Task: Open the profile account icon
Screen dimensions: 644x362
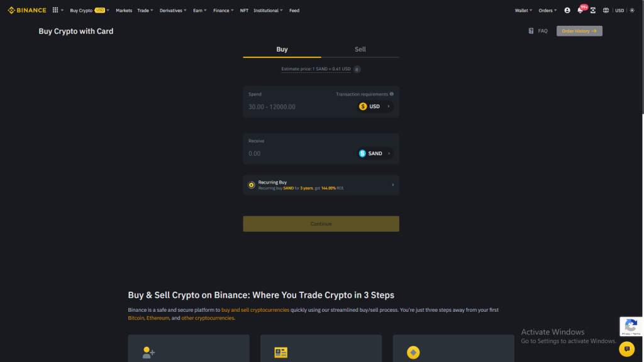Action: click(x=567, y=11)
